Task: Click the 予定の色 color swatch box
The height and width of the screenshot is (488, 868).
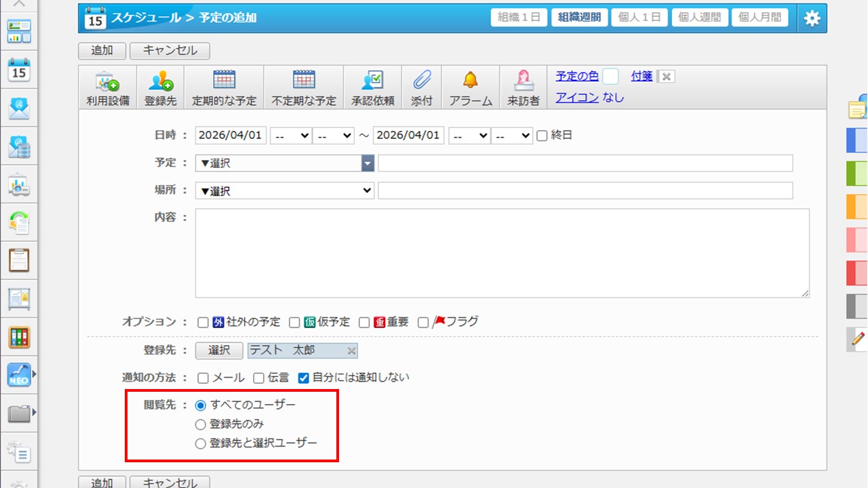Action: pos(610,77)
